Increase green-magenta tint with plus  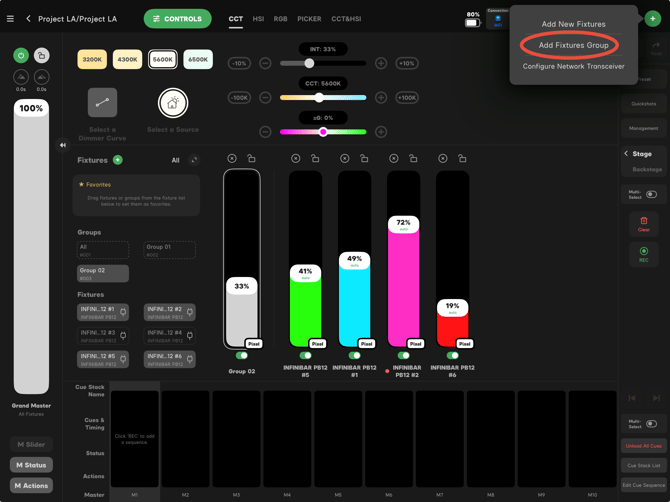[x=381, y=132]
